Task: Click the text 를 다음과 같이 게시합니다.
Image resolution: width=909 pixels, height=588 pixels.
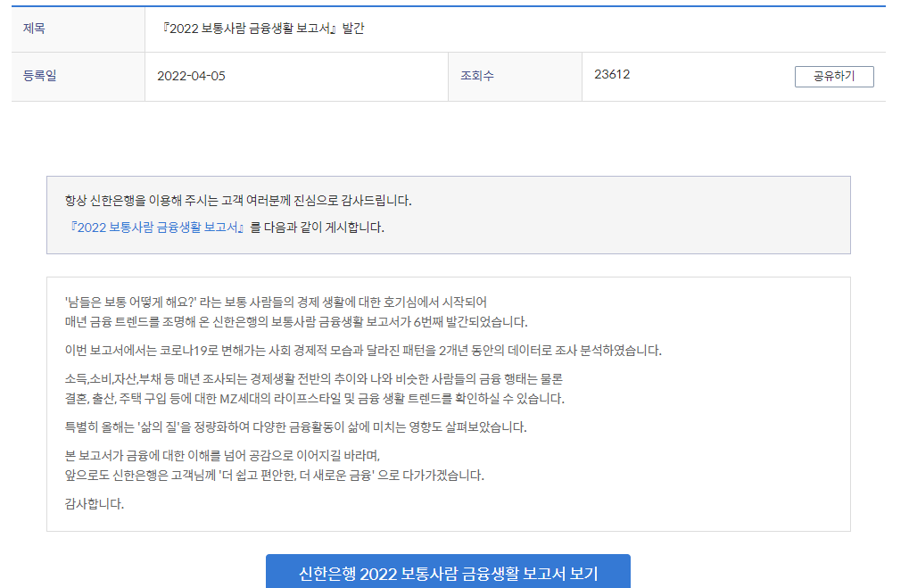Action: pos(317,228)
